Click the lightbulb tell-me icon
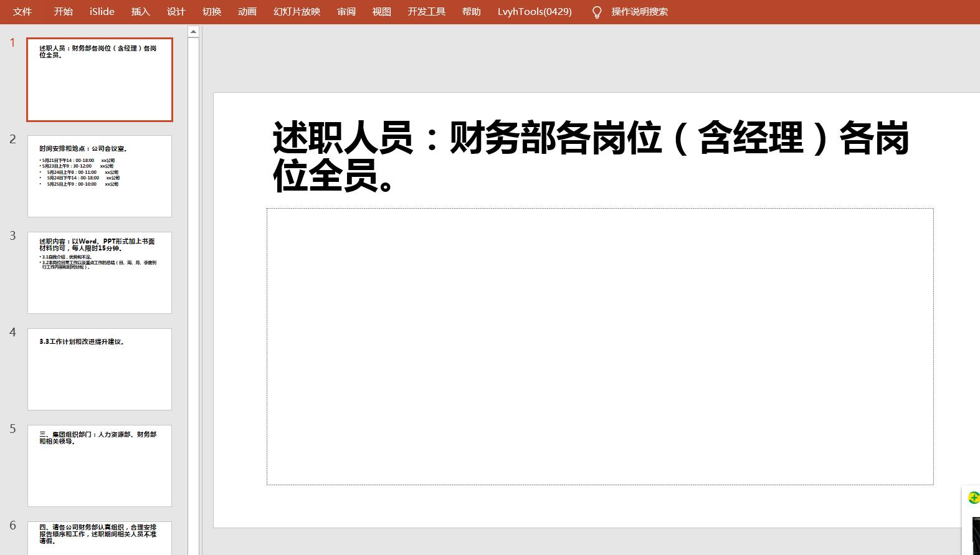980x555 pixels. point(597,12)
